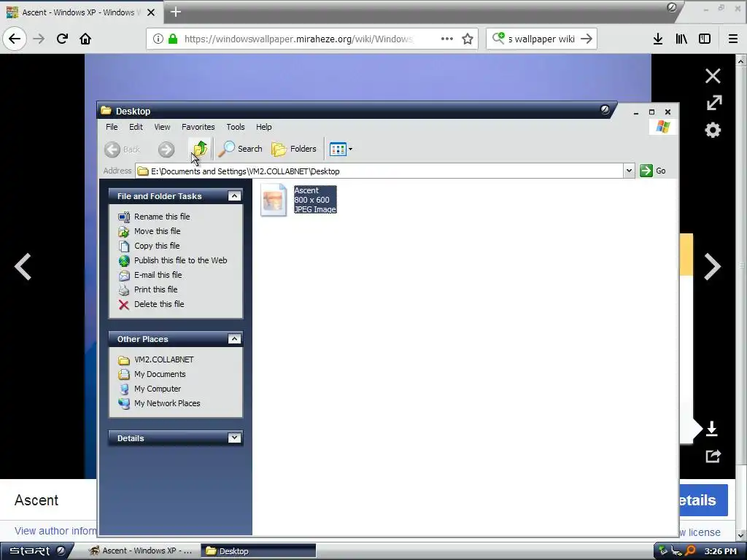
Task: Click the taskbar clock showing 3:26 PM
Action: pos(720,551)
